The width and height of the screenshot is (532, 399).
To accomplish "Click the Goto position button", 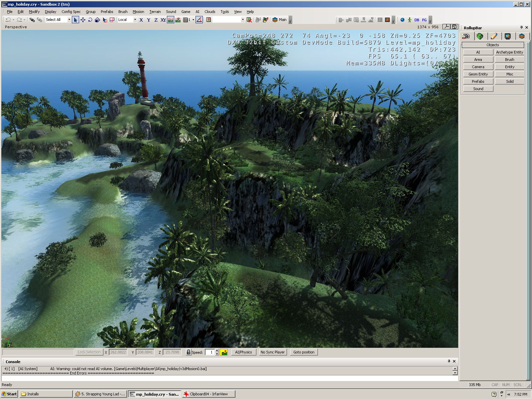I will 304,352.
